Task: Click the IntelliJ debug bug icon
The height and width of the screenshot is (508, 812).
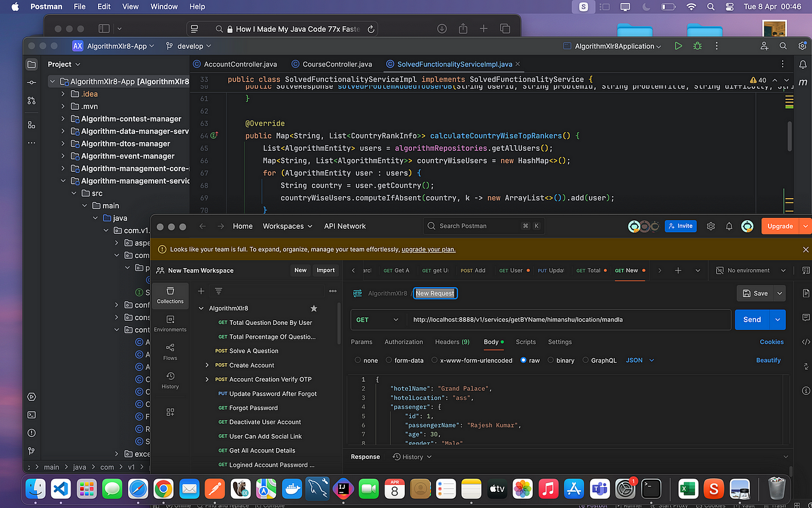Action: pos(697,46)
